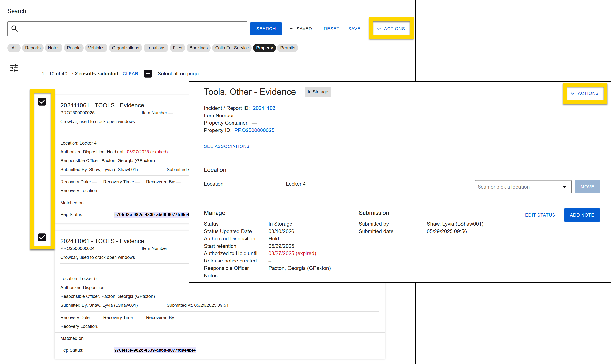Click Responsible Officer Paxton, Georgia in detail panel
Screen dimensions: 611x364
point(300,268)
